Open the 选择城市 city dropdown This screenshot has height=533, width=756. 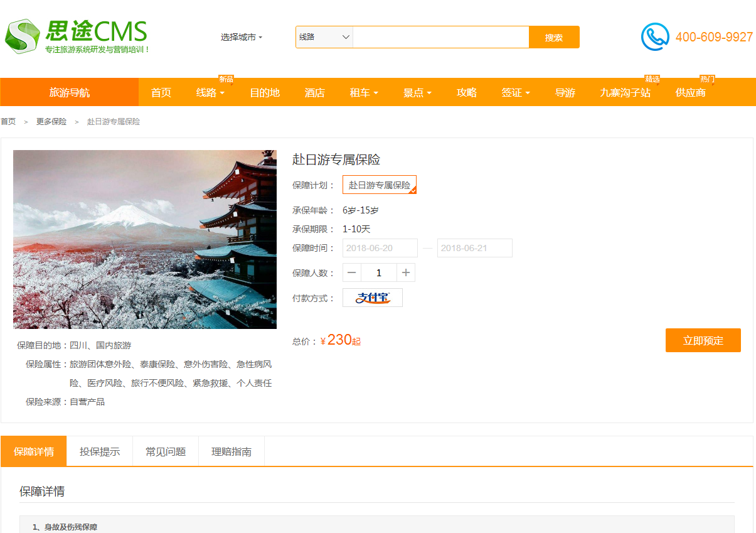click(x=242, y=38)
